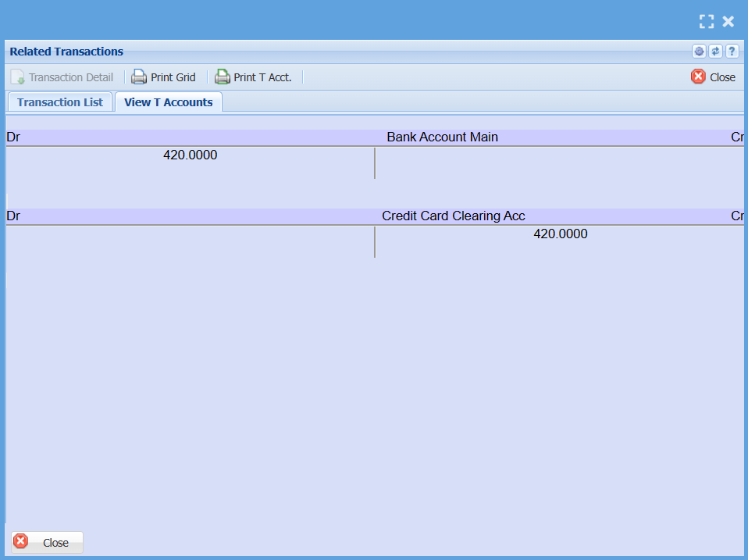Screen dimensions: 748x560
Task: Click the Close label in the top toolbar
Action: [722, 77]
